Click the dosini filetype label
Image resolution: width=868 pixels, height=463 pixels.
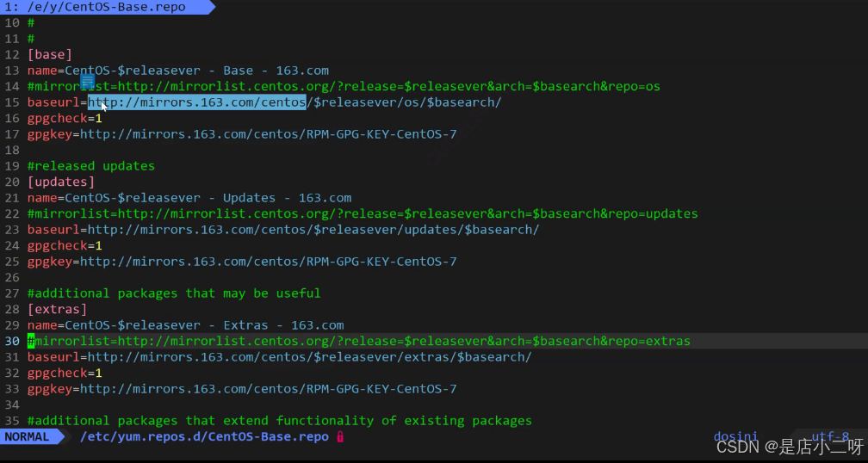pyautogui.click(x=735, y=437)
